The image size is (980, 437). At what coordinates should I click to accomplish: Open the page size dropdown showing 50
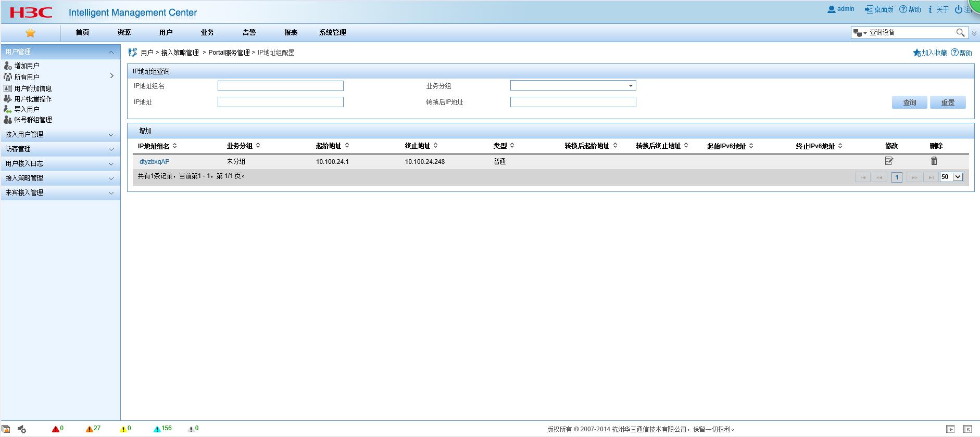coord(951,177)
